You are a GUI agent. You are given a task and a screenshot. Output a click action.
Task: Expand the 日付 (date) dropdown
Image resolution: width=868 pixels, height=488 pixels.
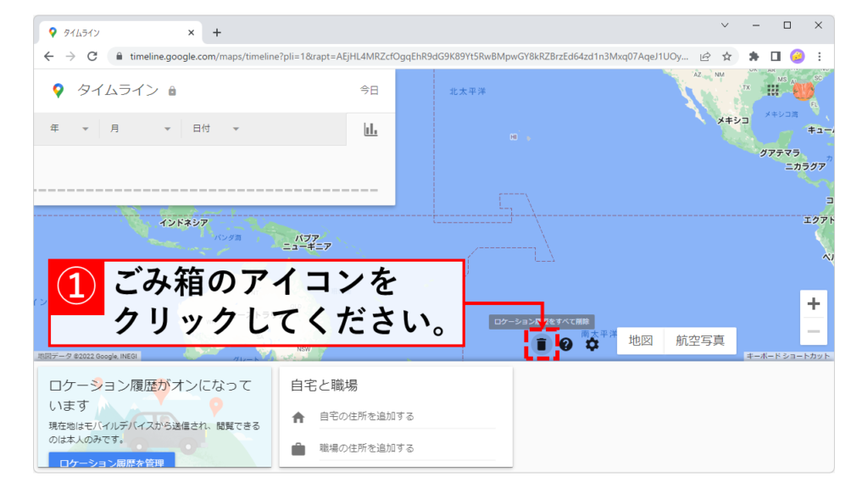[215, 129]
